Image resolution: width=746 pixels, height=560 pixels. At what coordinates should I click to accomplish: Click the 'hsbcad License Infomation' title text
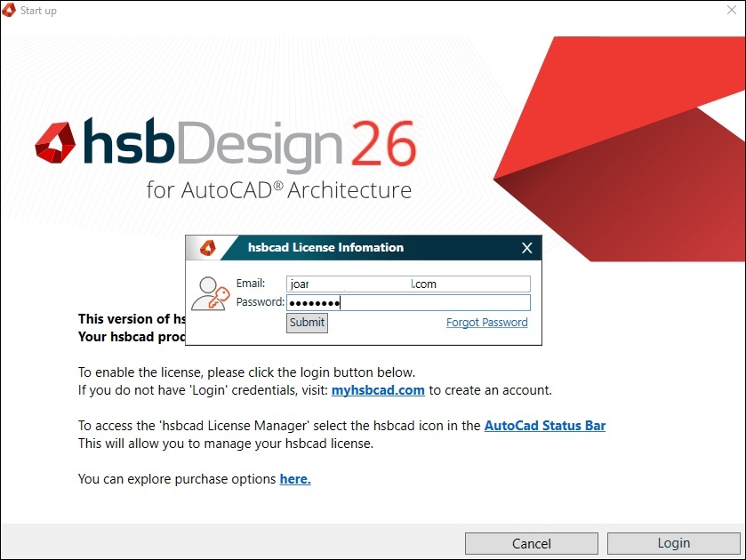point(326,247)
